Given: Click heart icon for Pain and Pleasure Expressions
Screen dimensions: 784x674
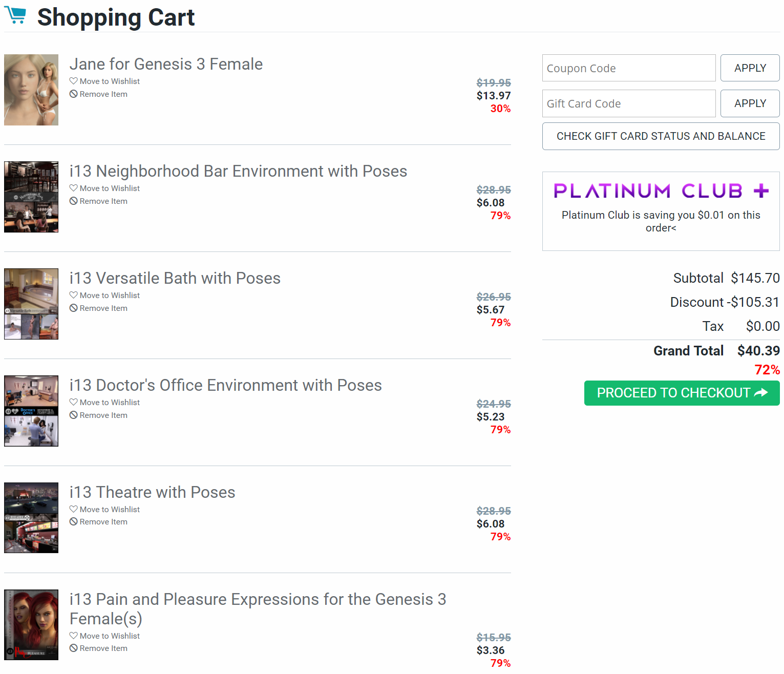Looking at the screenshot, I should [x=74, y=636].
